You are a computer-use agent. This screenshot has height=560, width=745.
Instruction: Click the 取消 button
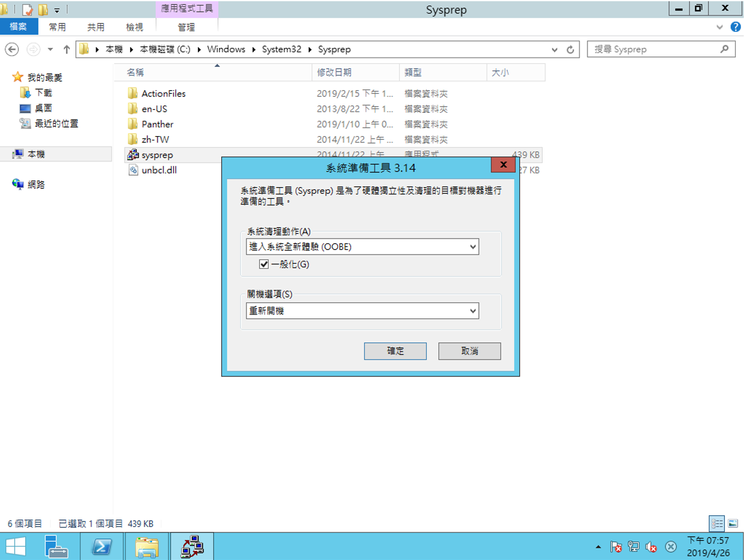pos(470,351)
